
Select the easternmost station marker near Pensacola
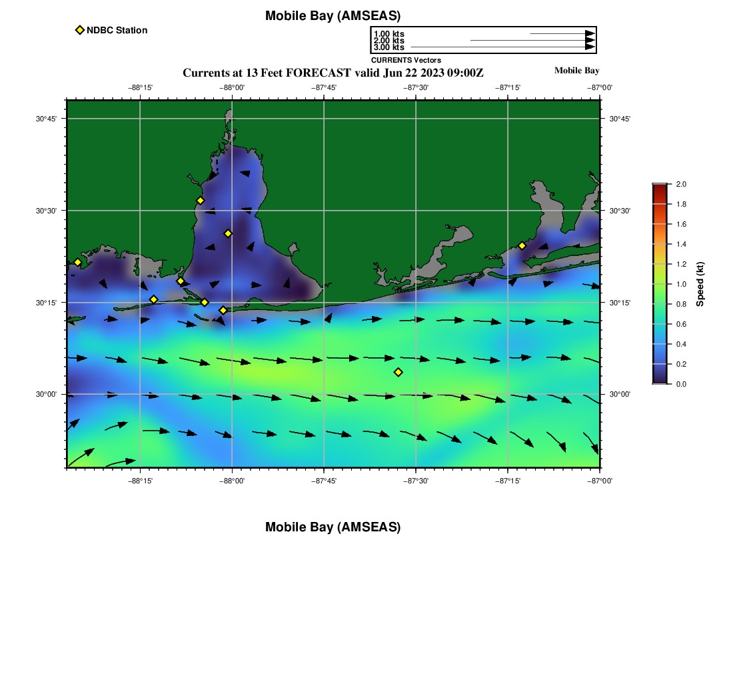[x=522, y=245]
